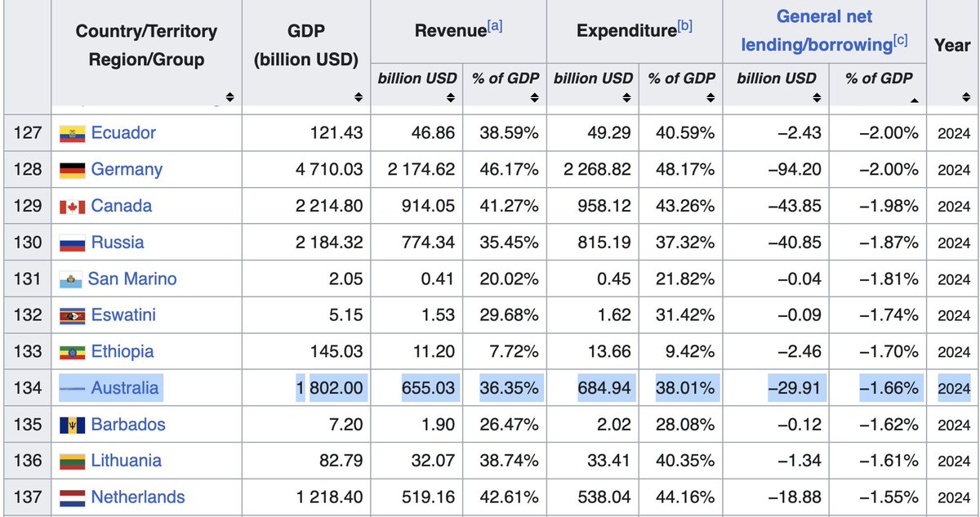Click Australia's expenditure value 684.94
Viewport: 980px width, 517px height.
(603, 387)
